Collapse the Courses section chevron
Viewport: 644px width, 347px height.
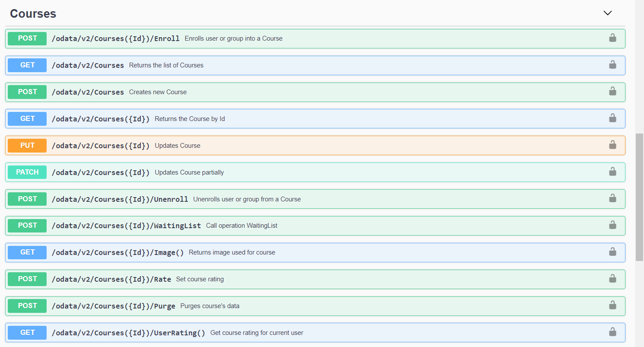click(607, 13)
